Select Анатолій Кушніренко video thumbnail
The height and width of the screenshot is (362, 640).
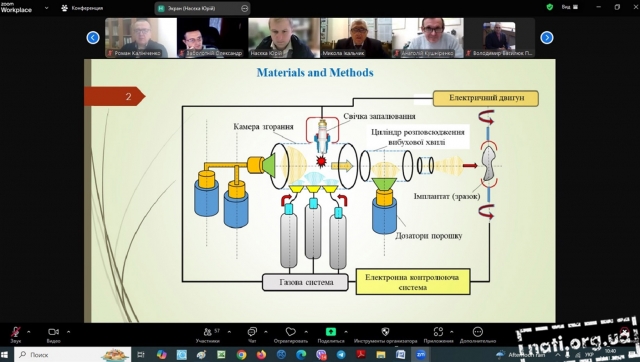(x=428, y=38)
